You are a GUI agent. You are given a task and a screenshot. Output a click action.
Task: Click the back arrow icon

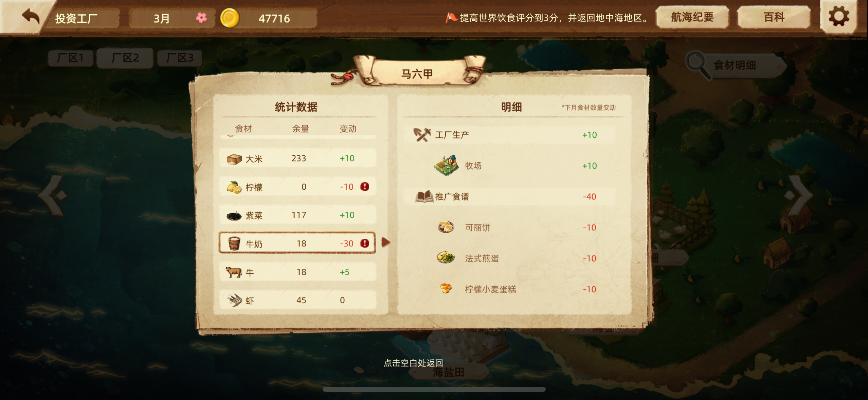[x=31, y=16]
